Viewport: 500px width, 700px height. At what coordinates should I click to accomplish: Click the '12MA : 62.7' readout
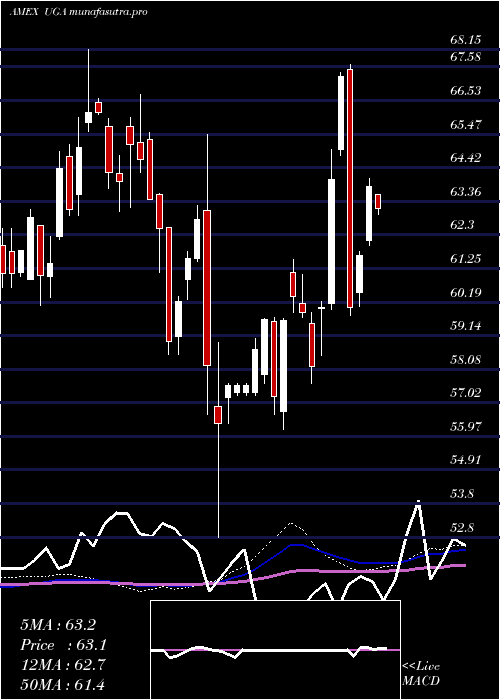[x=63, y=665]
